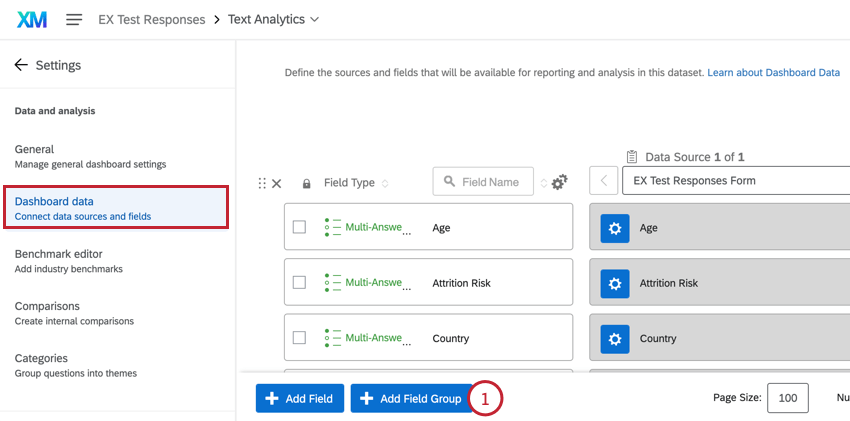
Task: Click the gear icon next to Field Name search
Action: tap(559, 182)
